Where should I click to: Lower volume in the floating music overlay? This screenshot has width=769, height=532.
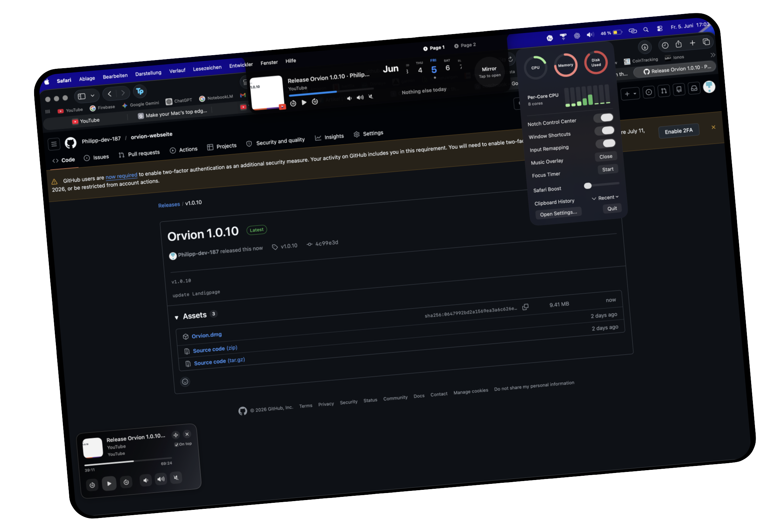146,480
